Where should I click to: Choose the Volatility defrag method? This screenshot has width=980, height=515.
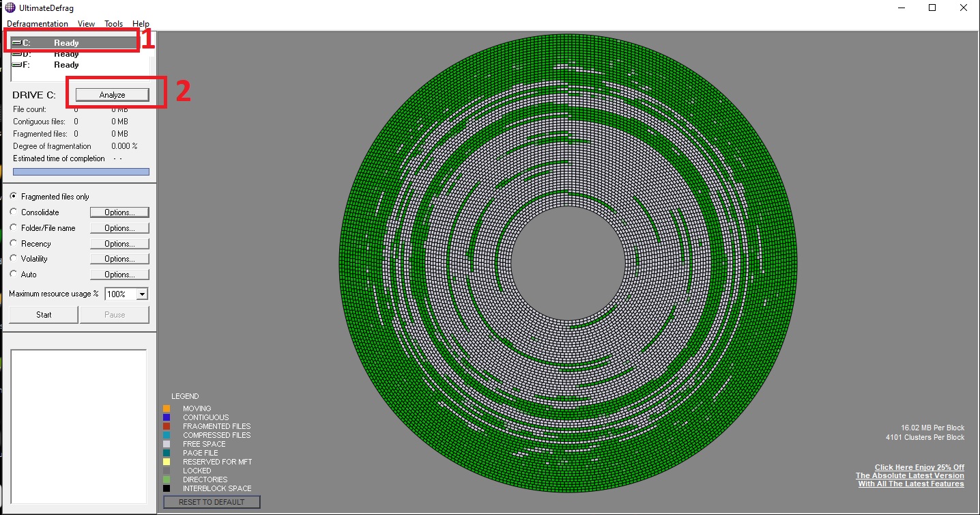click(x=14, y=259)
